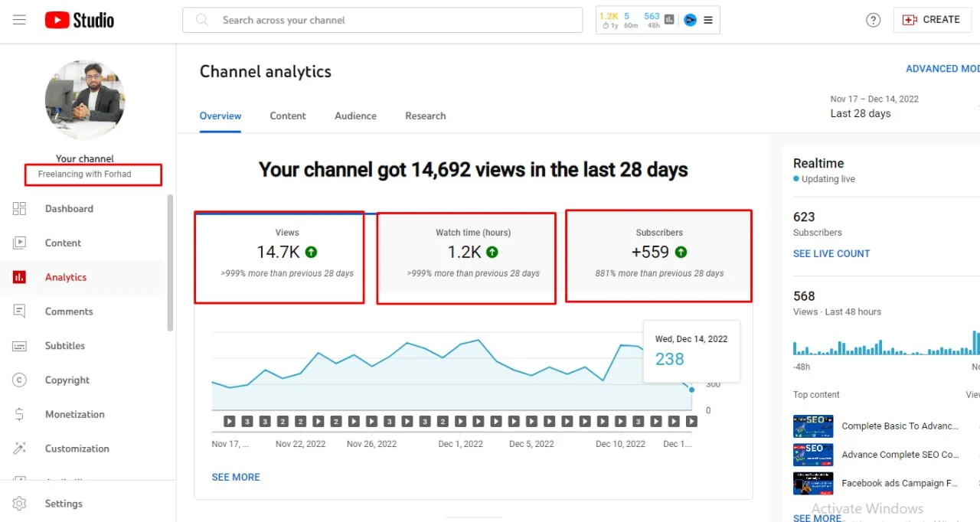The image size is (980, 522).
Task: Open Settings at sidebar bottom
Action: click(64, 504)
